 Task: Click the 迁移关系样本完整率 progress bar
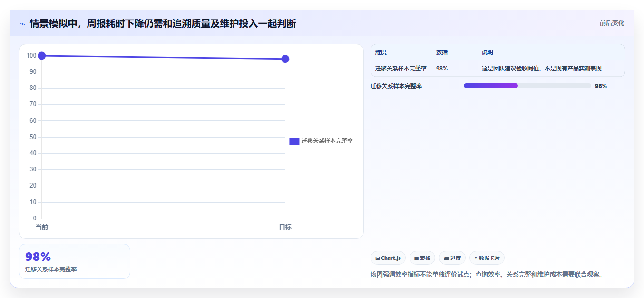pos(527,86)
